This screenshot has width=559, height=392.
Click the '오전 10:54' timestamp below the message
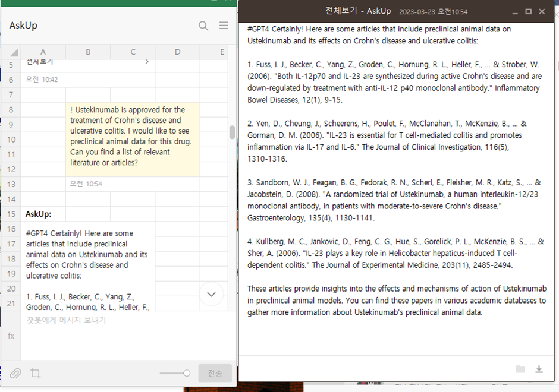tap(86, 184)
